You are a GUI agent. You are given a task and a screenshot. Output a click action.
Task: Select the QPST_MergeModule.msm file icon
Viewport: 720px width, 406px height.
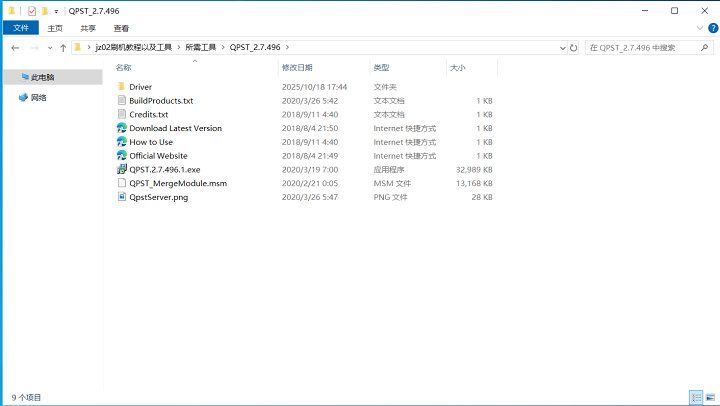(x=122, y=183)
